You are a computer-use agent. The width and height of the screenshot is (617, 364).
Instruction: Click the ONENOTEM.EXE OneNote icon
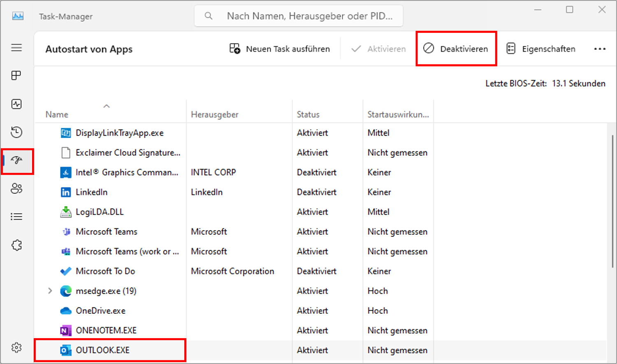[x=66, y=330]
